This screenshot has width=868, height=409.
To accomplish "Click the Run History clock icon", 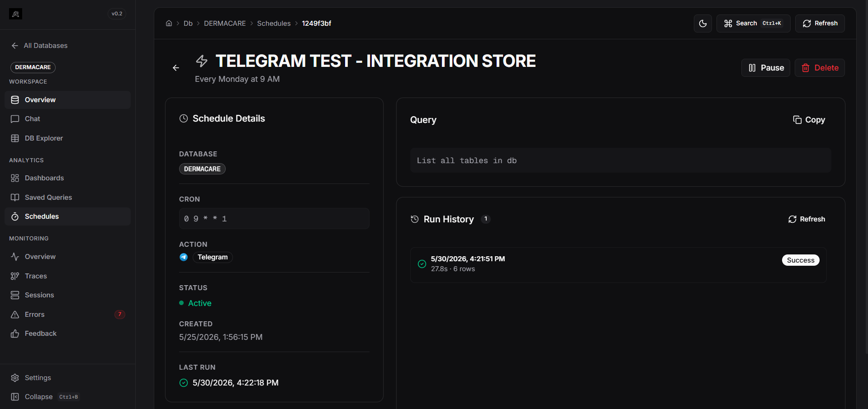I will point(415,219).
